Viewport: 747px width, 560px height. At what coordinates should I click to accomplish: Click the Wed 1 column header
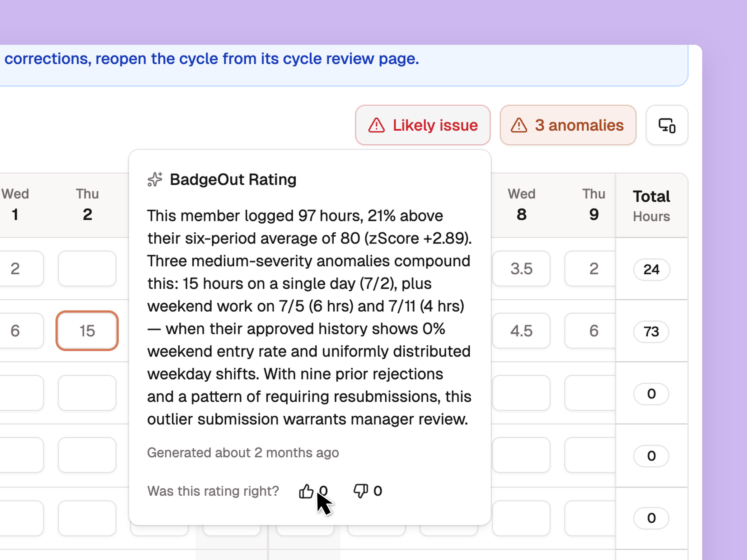pyautogui.click(x=15, y=205)
